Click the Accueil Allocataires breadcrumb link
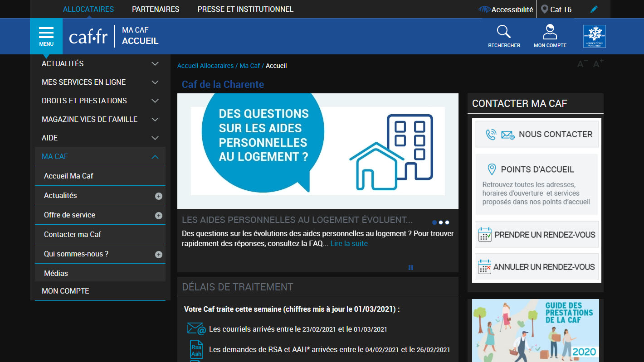This screenshot has height=362, width=644. pyautogui.click(x=205, y=66)
